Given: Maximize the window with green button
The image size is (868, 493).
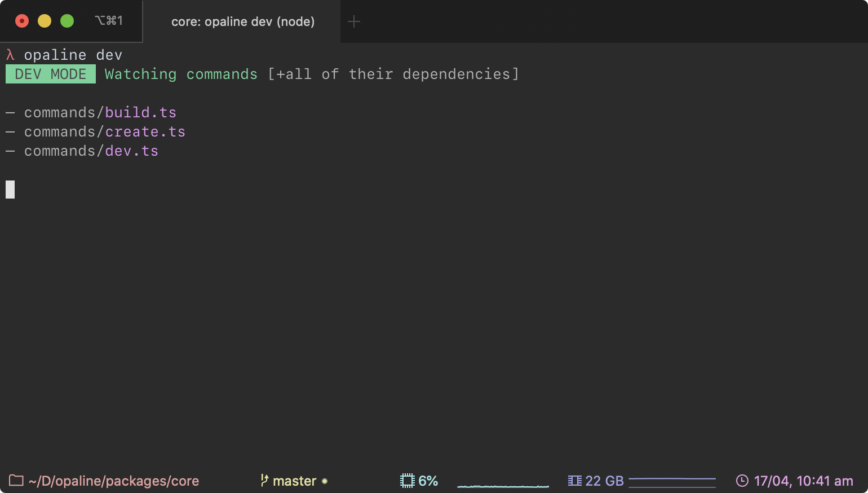Looking at the screenshot, I should (67, 21).
